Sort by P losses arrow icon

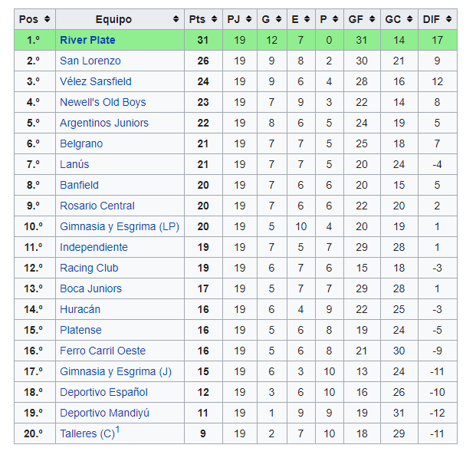[336, 19]
